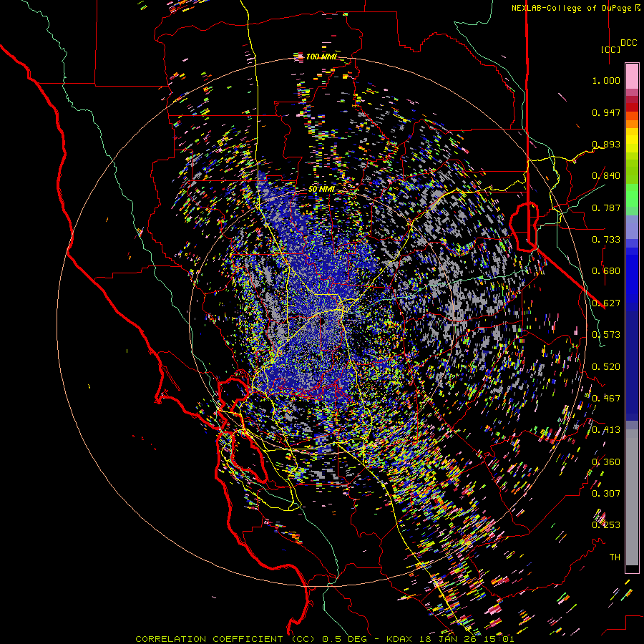Click the CORRELATION COEFFICIENT caption text
This screenshot has height=644, width=644.
(x=209, y=639)
